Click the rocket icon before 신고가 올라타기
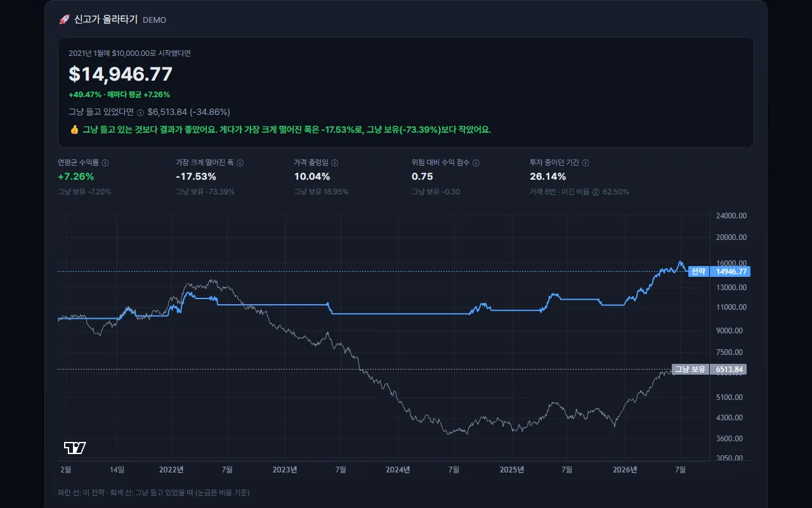The width and height of the screenshot is (812, 508). (64, 20)
